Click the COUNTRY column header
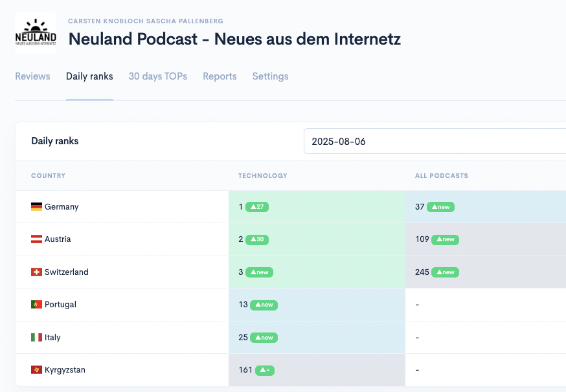566x392 pixels. tap(48, 176)
